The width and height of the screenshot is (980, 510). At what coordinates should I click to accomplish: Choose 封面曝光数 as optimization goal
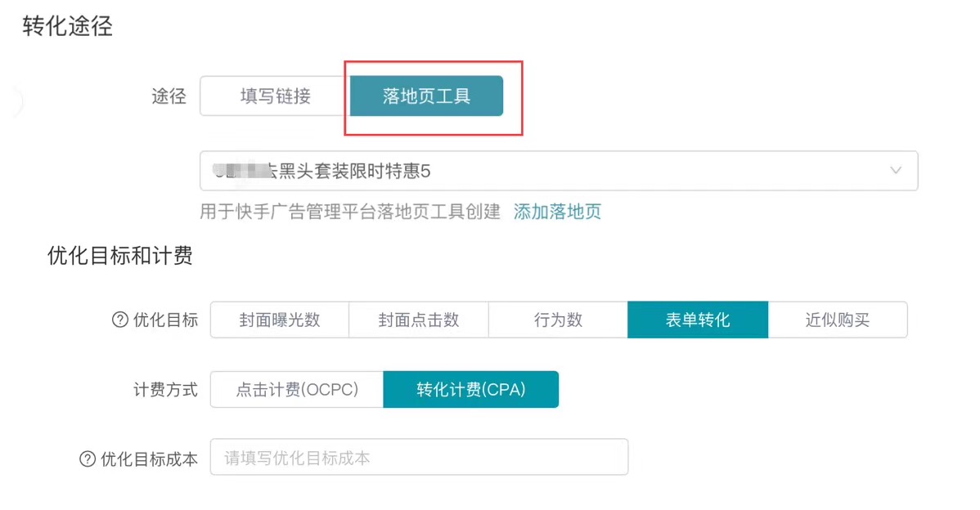(280, 320)
